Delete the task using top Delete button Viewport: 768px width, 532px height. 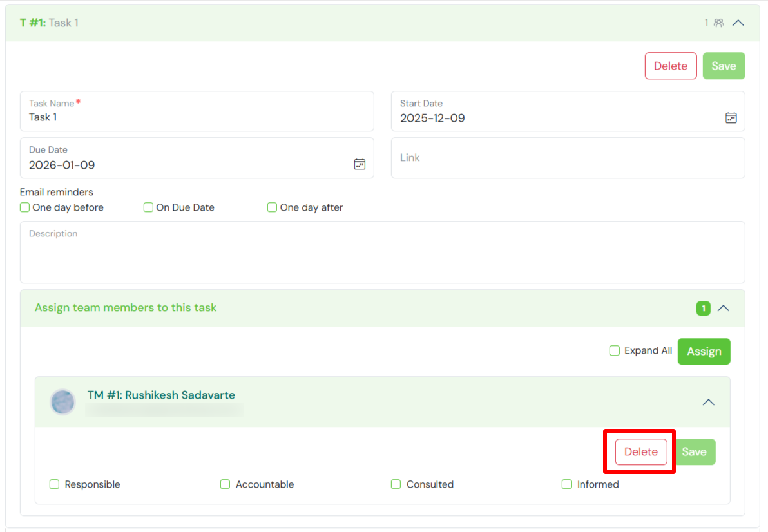pos(670,66)
